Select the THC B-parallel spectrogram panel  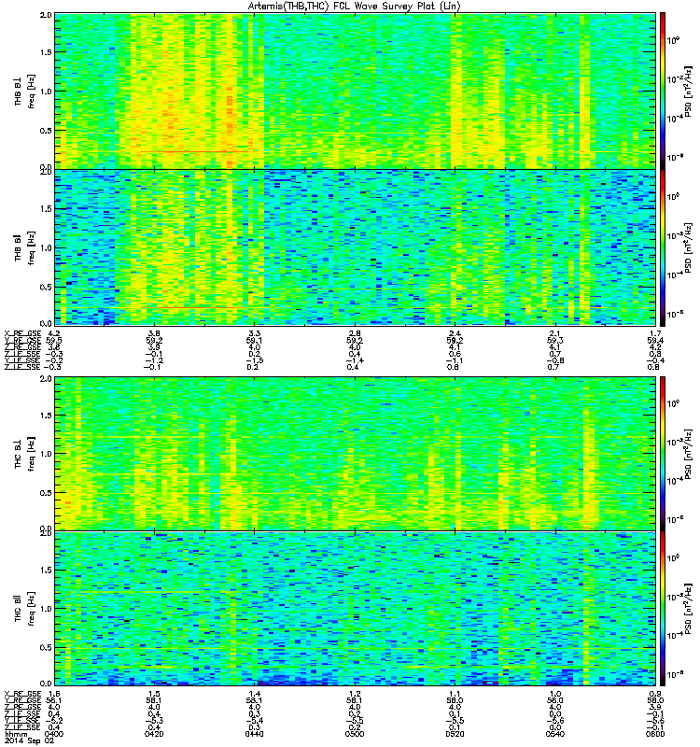click(355, 609)
